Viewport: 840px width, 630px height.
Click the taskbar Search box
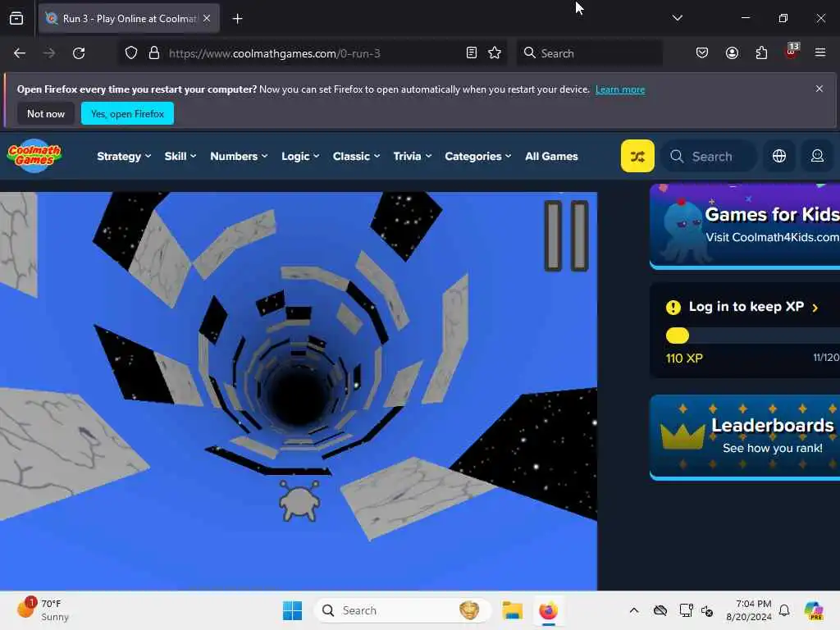coord(402,610)
